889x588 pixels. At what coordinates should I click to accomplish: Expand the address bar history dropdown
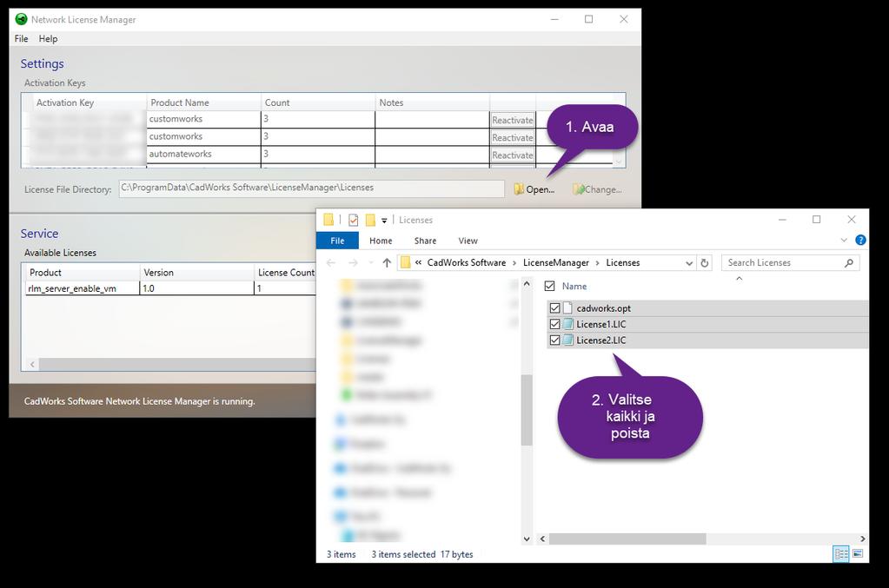pos(689,263)
